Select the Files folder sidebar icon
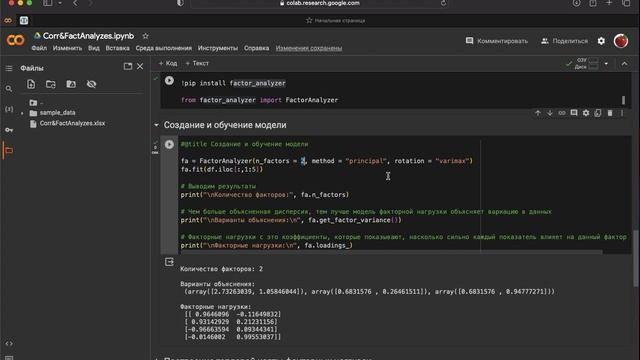This screenshot has height=360, width=640. 9,151
